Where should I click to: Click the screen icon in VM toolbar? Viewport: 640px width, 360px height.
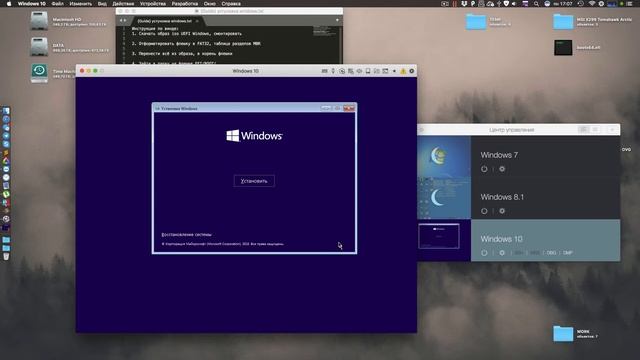coord(368,71)
